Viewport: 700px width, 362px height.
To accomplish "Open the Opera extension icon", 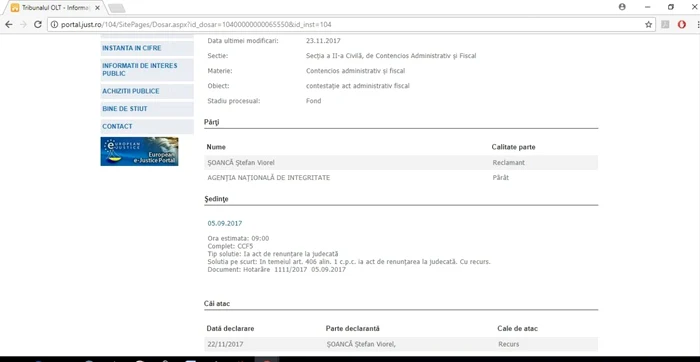I will pyautogui.click(x=681, y=25).
